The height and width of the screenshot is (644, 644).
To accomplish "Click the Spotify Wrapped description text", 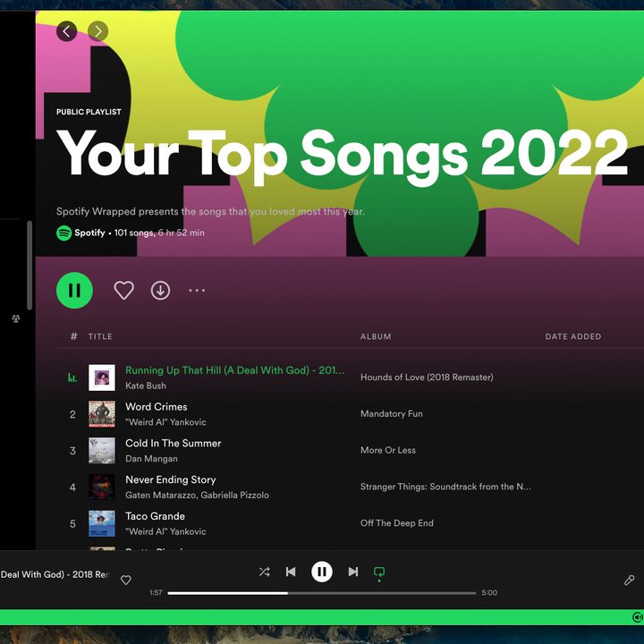I will 210,211.
